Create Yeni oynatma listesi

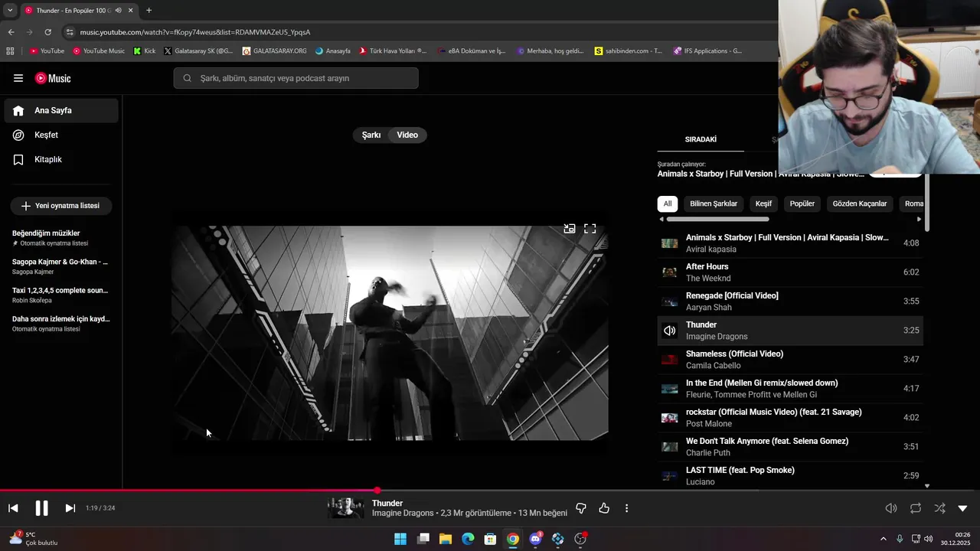click(60, 206)
